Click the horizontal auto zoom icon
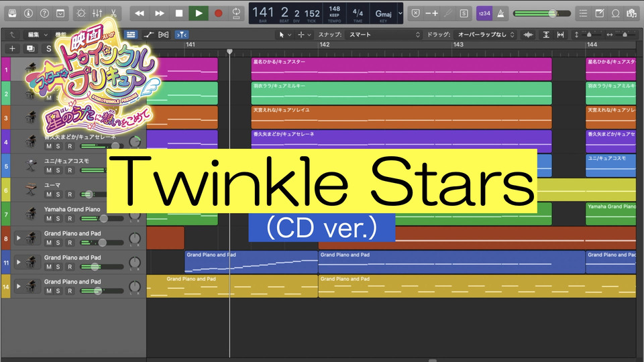 (560, 35)
